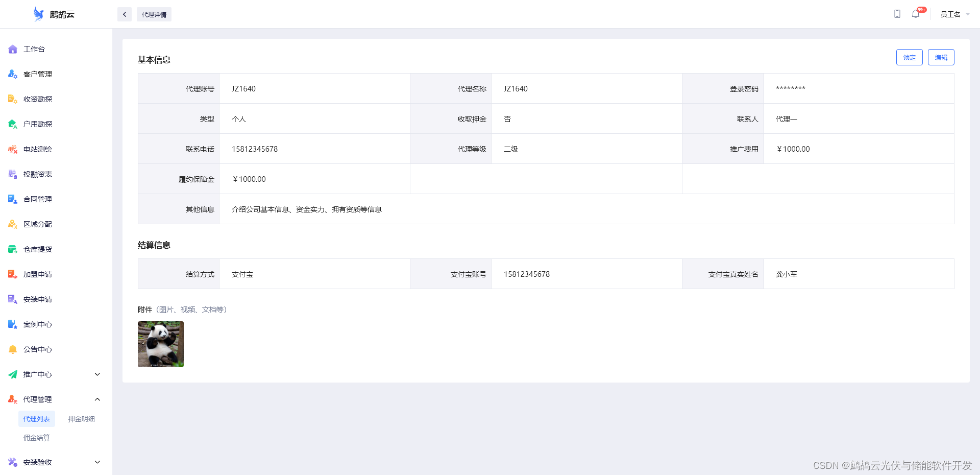Go back using the left arrow button
980x475 pixels.
[125, 14]
